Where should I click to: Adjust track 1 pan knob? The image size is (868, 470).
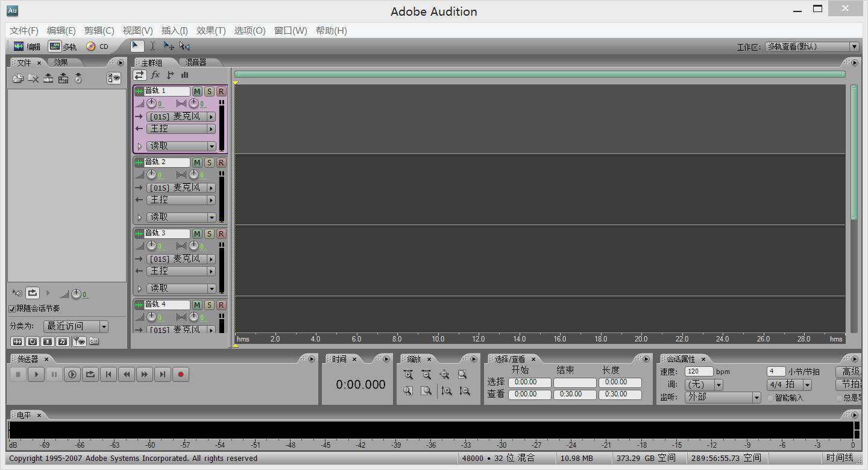coord(193,104)
